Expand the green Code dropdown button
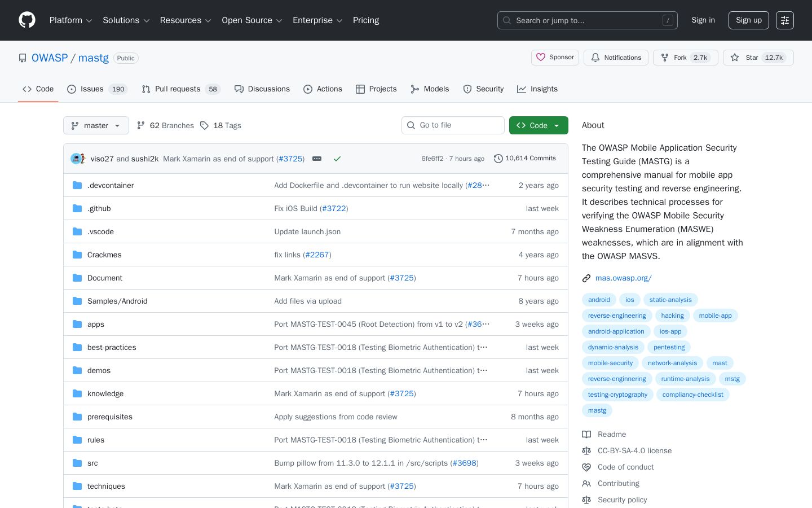 tap(539, 125)
